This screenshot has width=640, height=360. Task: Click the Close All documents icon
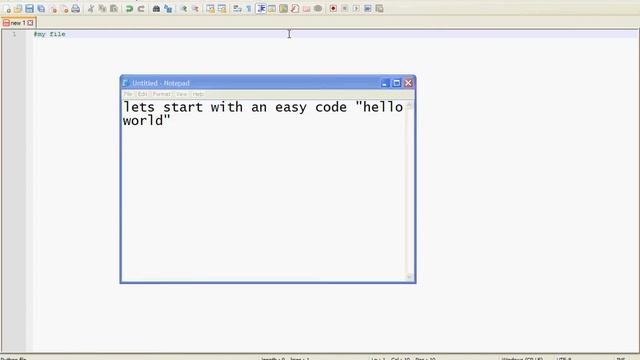point(64,9)
